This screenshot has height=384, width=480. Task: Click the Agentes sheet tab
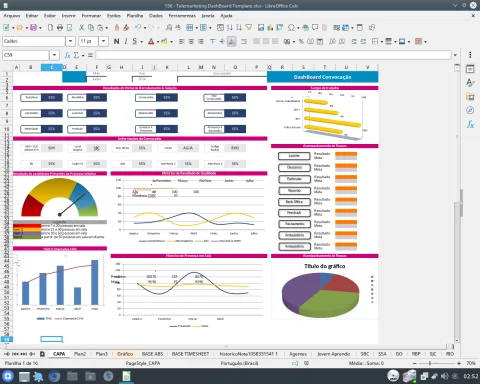[298, 354]
